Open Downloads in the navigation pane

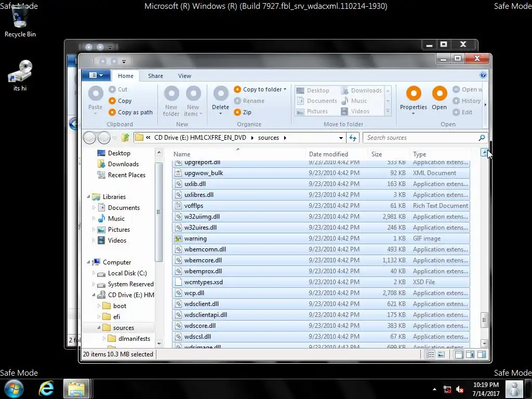pos(118,164)
